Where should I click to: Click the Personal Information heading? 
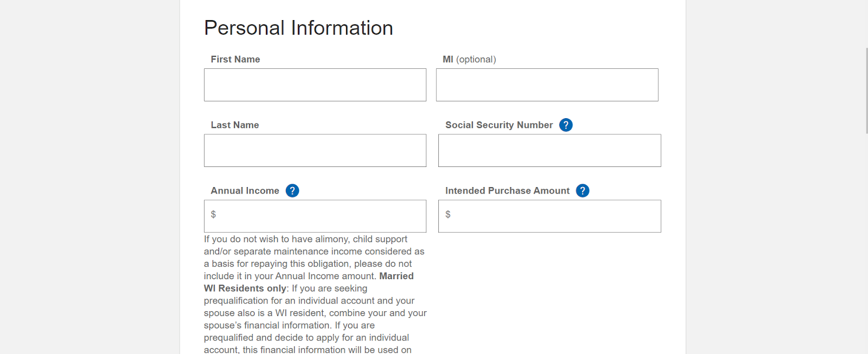(298, 28)
